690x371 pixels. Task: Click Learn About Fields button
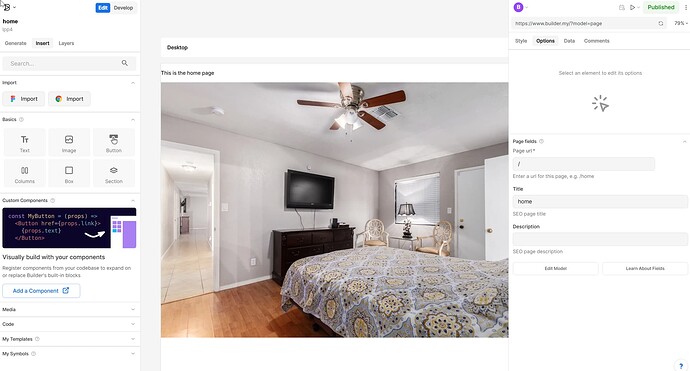click(645, 268)
